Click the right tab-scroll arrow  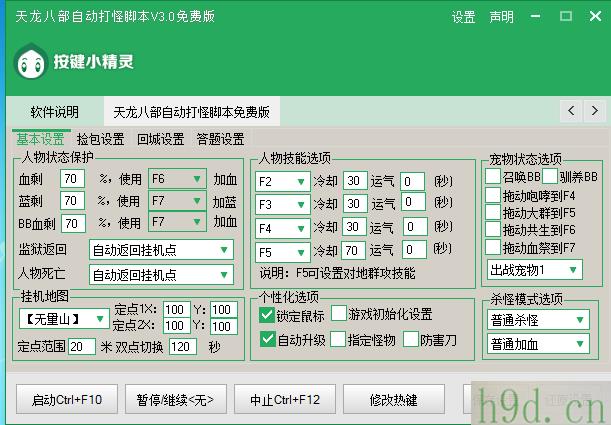tap(595, 111)
